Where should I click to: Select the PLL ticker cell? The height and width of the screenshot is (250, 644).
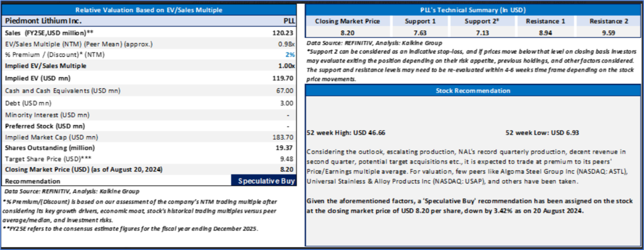[x=289, y=21]
